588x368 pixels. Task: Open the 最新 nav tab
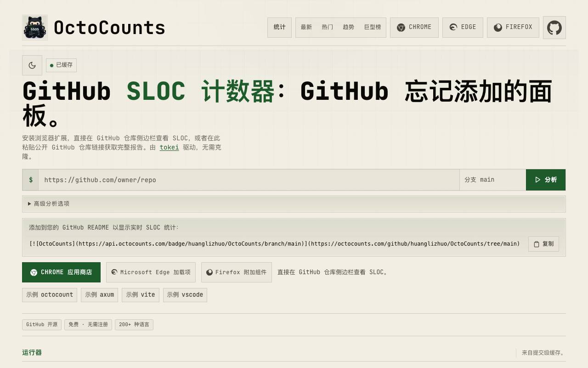306,27
